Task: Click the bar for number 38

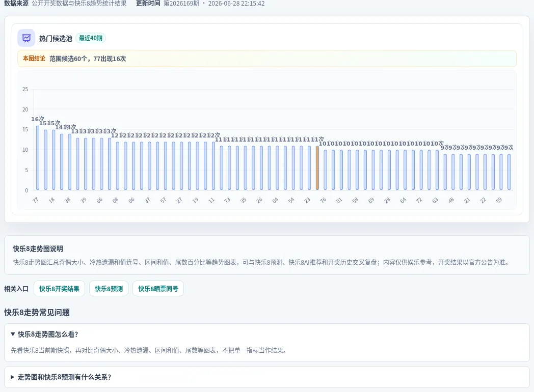Action: 69,162
